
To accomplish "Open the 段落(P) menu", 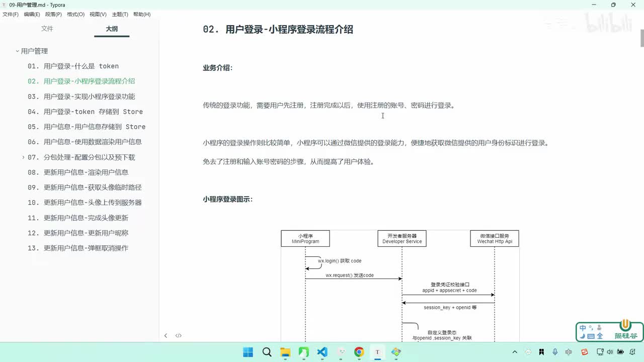I will coord(53,15).
